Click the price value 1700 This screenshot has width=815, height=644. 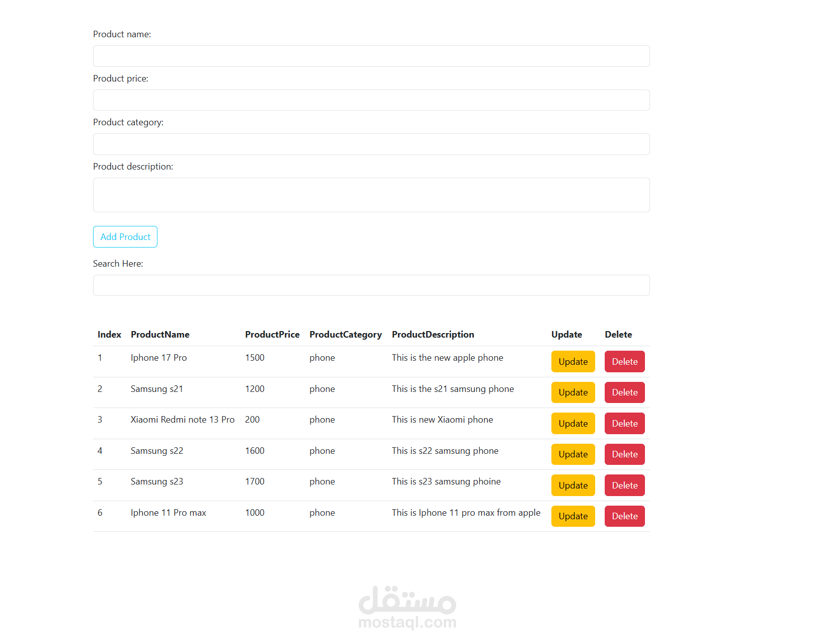[255, 481]
